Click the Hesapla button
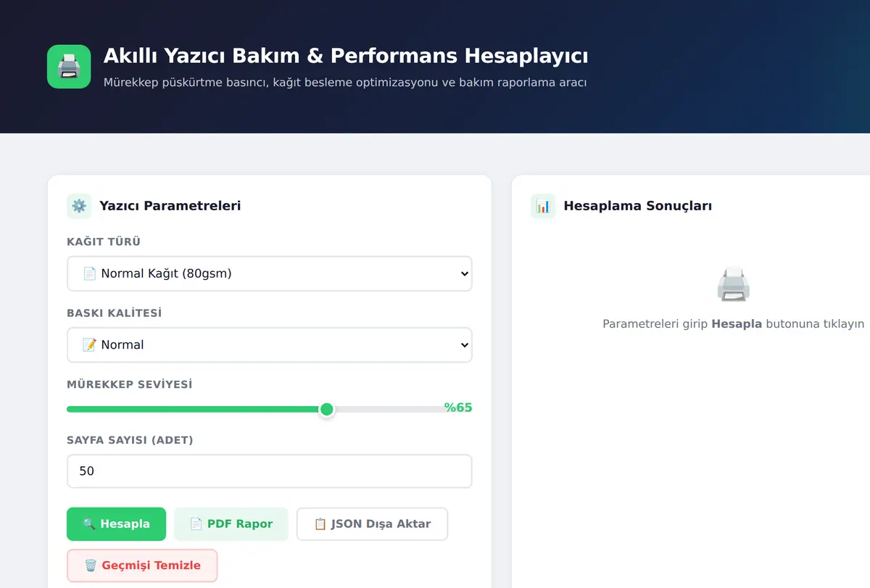This screenshot has width=870, height=588. [x=116, y=523]
